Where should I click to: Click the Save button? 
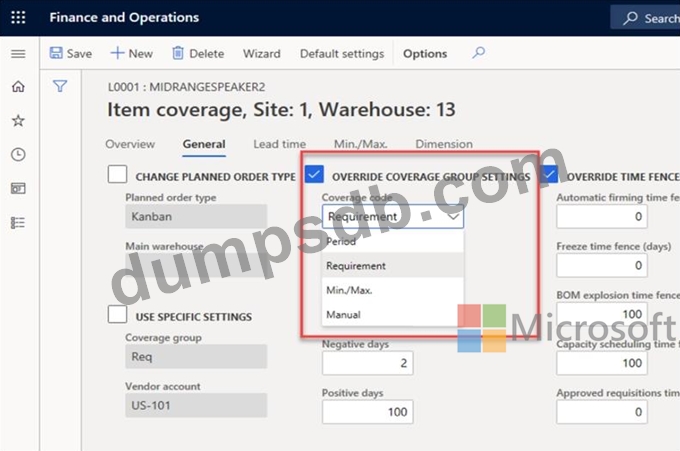[71, 54]
